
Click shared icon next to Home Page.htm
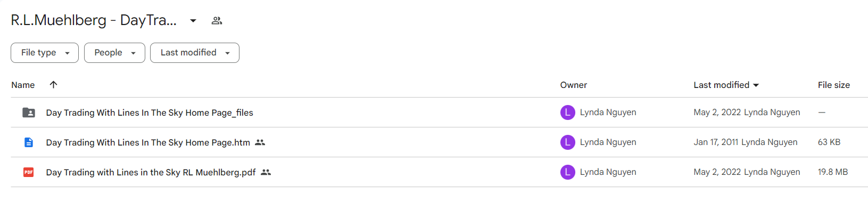[x=260, y=142]
